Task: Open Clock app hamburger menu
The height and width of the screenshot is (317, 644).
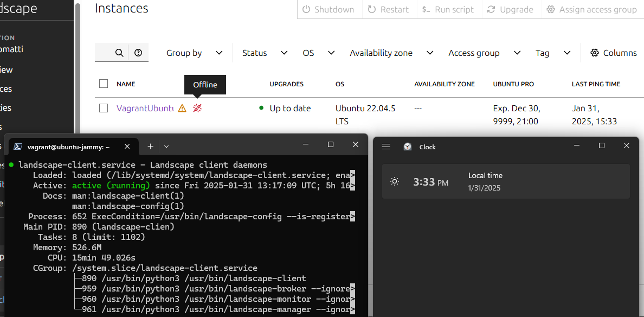Action: coord(386,147)
